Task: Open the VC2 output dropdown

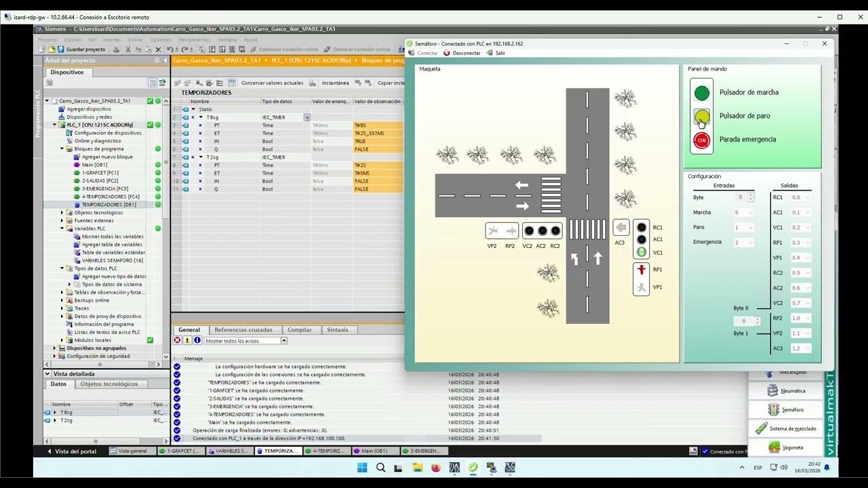Action: click(801, 304)
